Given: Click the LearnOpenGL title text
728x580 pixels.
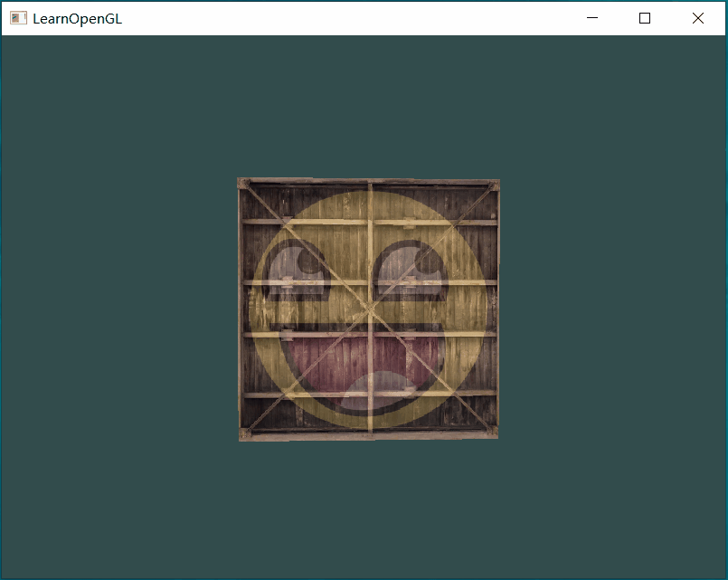Looking at the screenshot, I should (x=77, y=18).
